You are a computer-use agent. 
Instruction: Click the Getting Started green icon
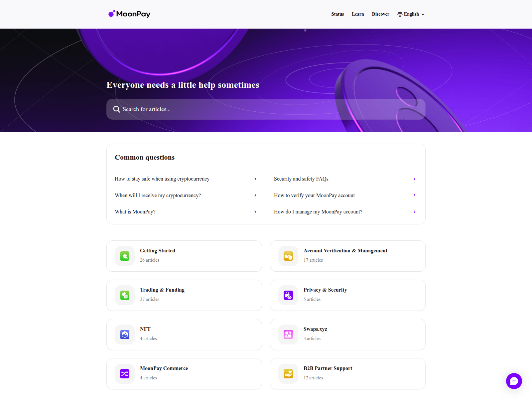[125, 256]
